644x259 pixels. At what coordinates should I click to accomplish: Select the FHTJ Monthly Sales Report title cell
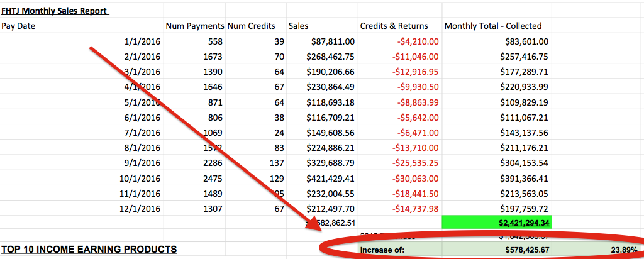click(x=55, y=11)
